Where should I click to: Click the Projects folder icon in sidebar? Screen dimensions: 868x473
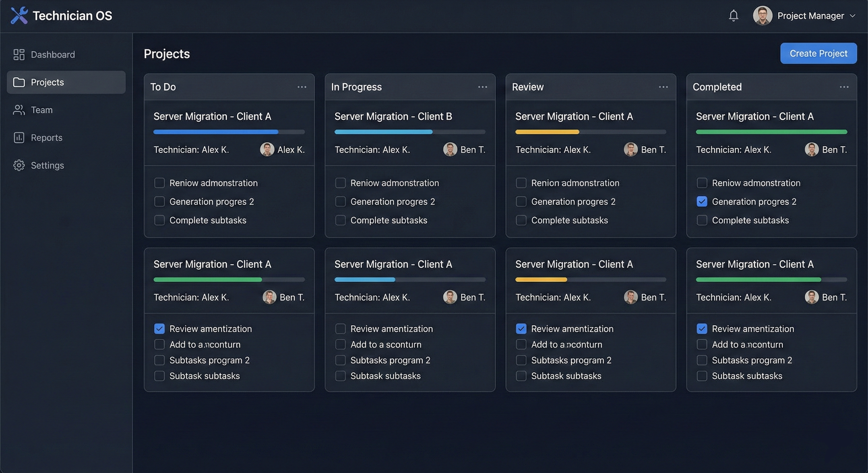pyautogui.click(x=19, y=82)
